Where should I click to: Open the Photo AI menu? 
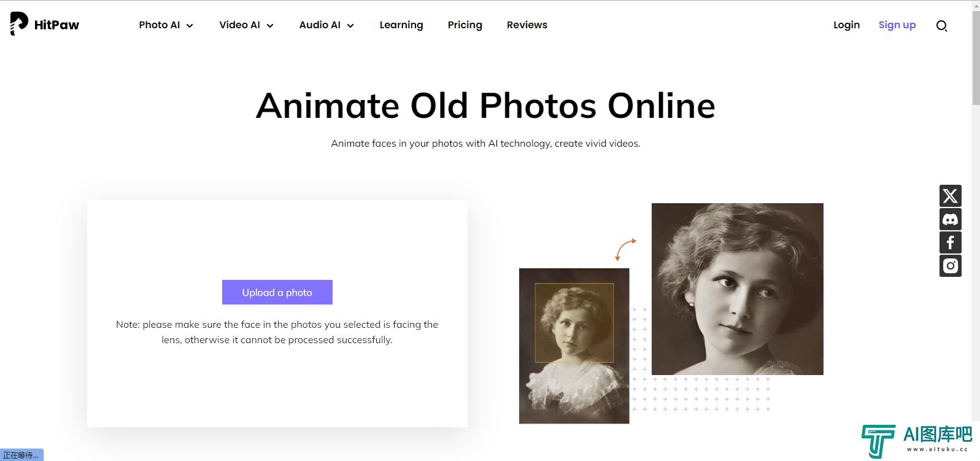pos(160,25)
